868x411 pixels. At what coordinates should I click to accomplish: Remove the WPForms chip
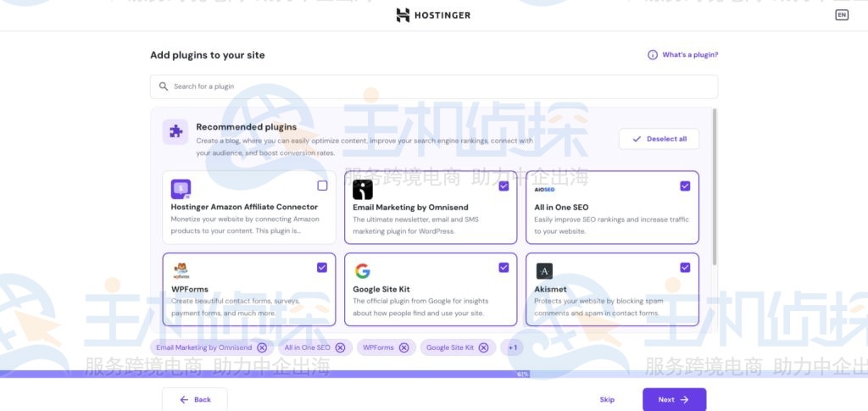pyautogui.click(x=404, y=347)
